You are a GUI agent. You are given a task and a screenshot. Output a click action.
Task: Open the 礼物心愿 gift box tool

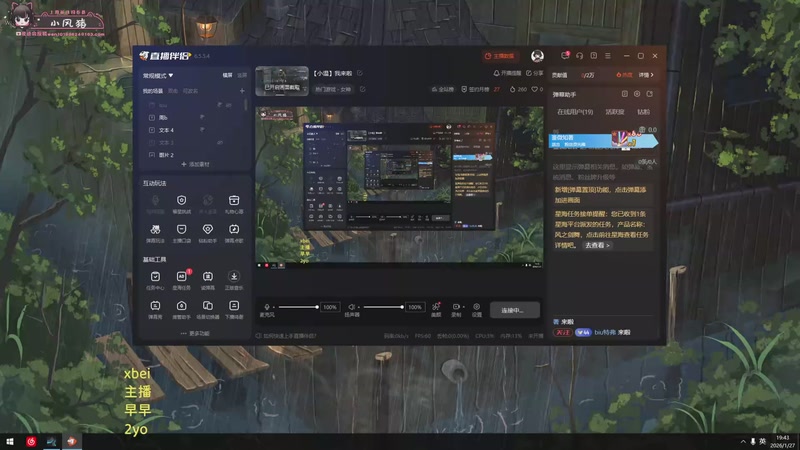(x=234, y=200)
